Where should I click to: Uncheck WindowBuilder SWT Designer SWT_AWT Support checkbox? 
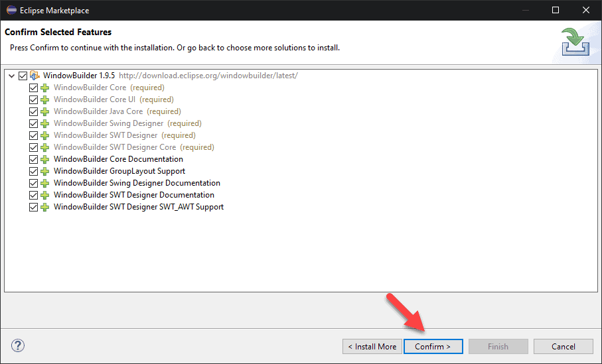coord(33,207)
